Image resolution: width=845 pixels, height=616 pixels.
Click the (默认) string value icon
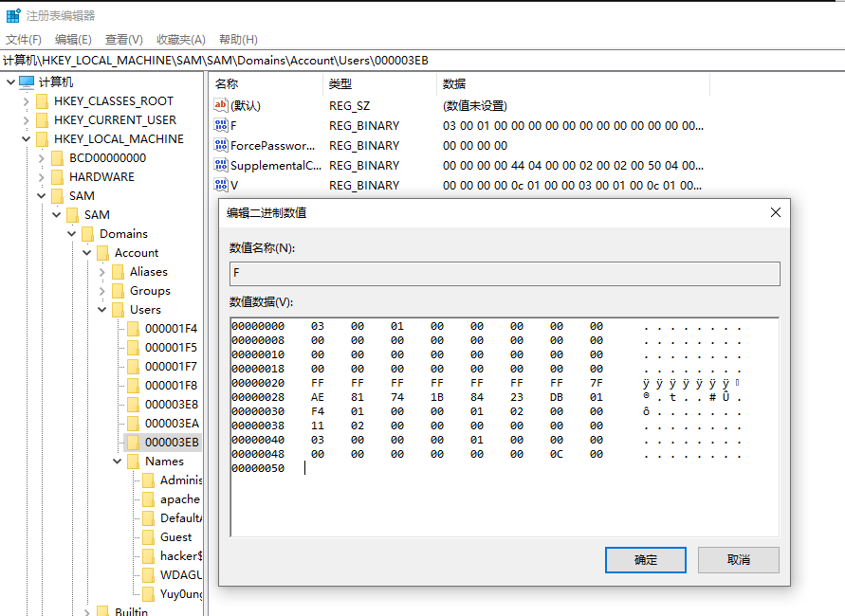(221, 106)
